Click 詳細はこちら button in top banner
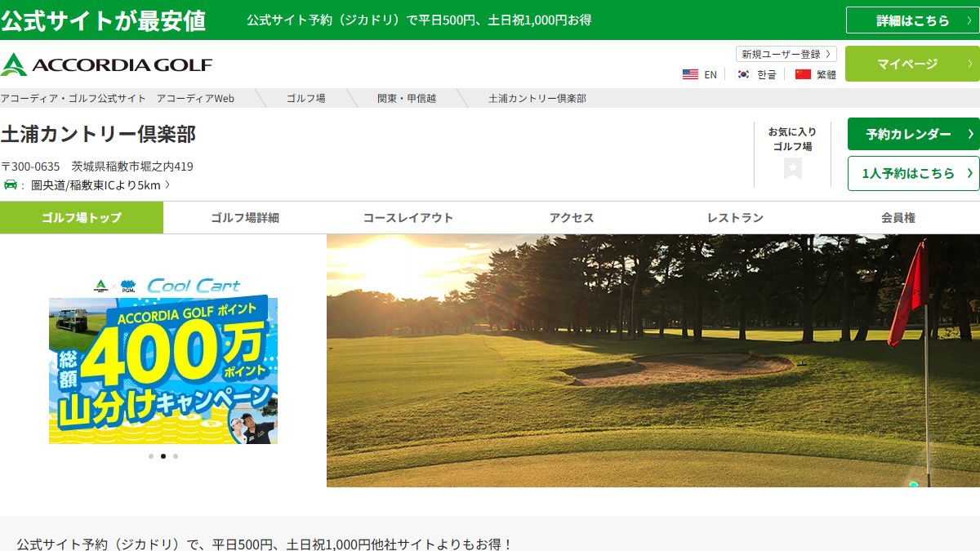Screen dimensions: 980x551 point(912,20)
